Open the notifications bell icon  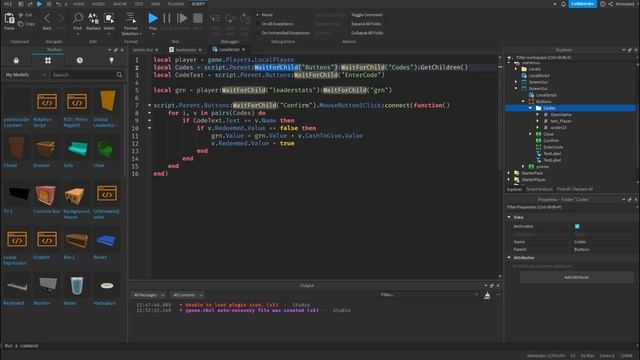(563, 4)
